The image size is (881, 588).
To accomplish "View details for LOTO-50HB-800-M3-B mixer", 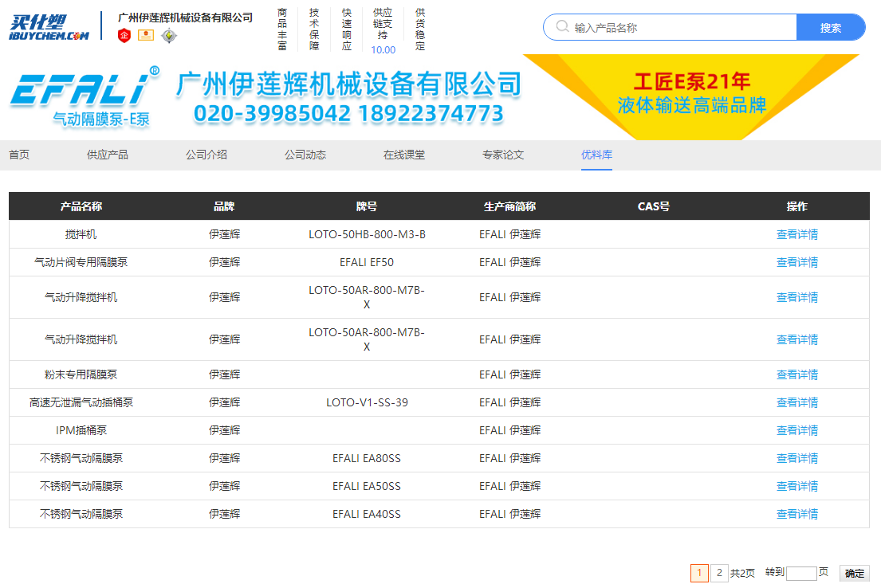I will tap(796, 235).
